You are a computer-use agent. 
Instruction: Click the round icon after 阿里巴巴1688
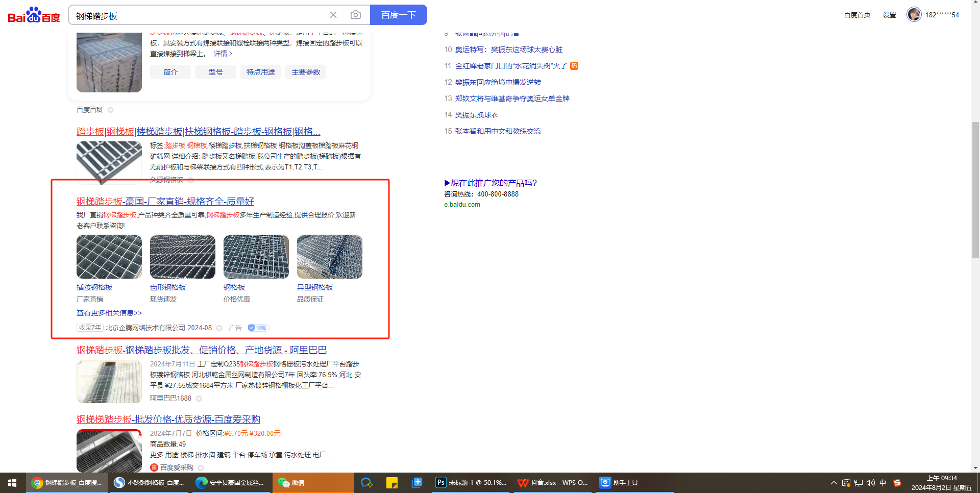coord(199,399)
